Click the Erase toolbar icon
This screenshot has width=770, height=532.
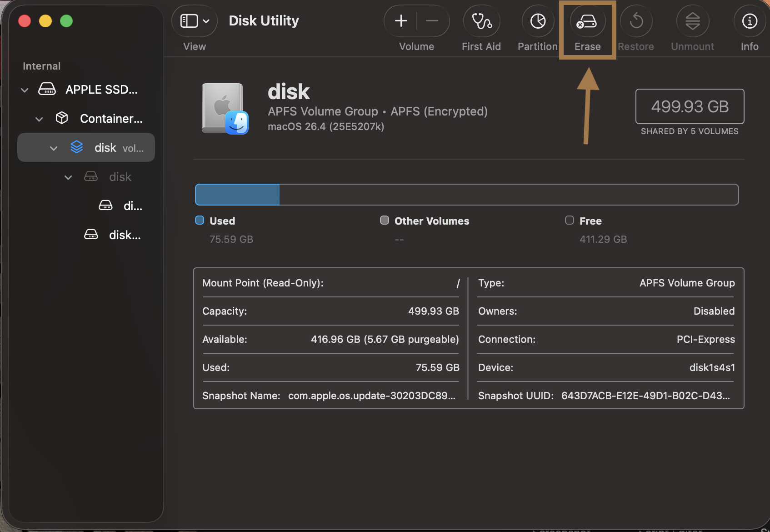pos(587,21)
